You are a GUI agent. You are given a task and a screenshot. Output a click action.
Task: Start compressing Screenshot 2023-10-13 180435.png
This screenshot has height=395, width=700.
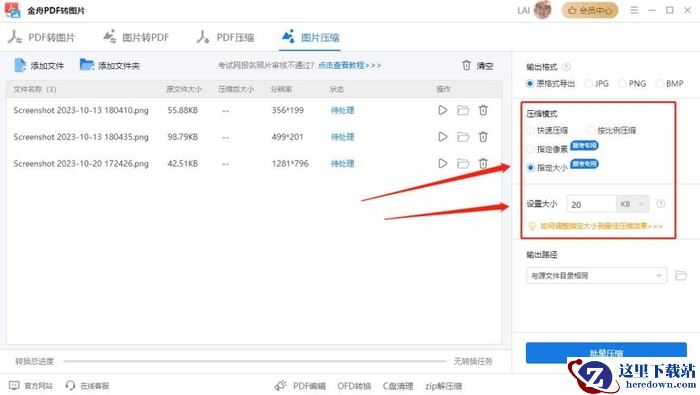442,137
